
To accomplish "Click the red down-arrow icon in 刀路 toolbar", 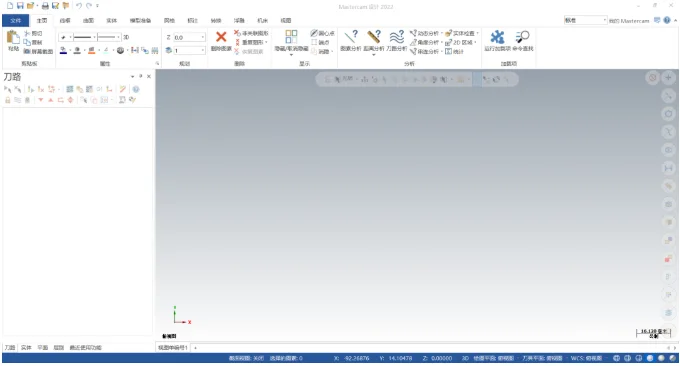I will 41,100.
